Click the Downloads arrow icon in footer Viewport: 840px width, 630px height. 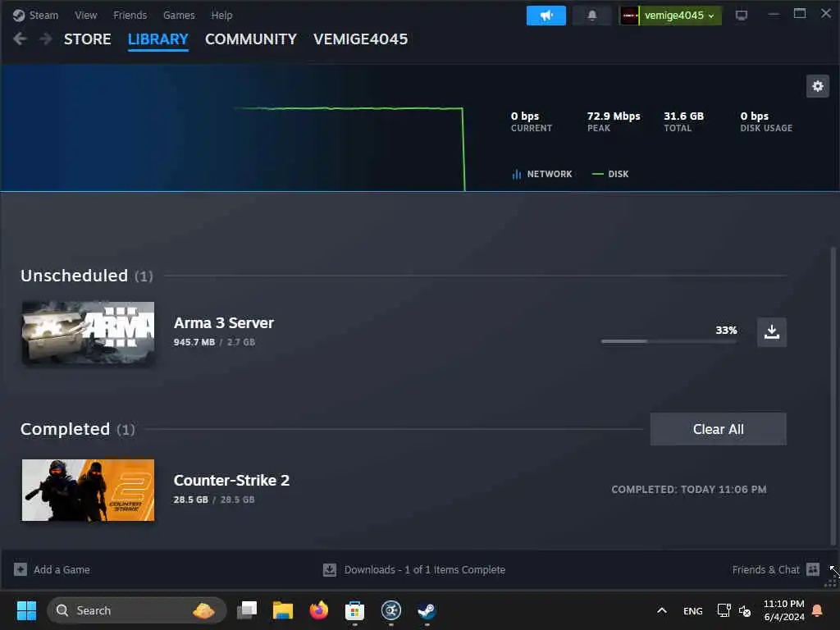pyautogui.click(x=330, y=569)
